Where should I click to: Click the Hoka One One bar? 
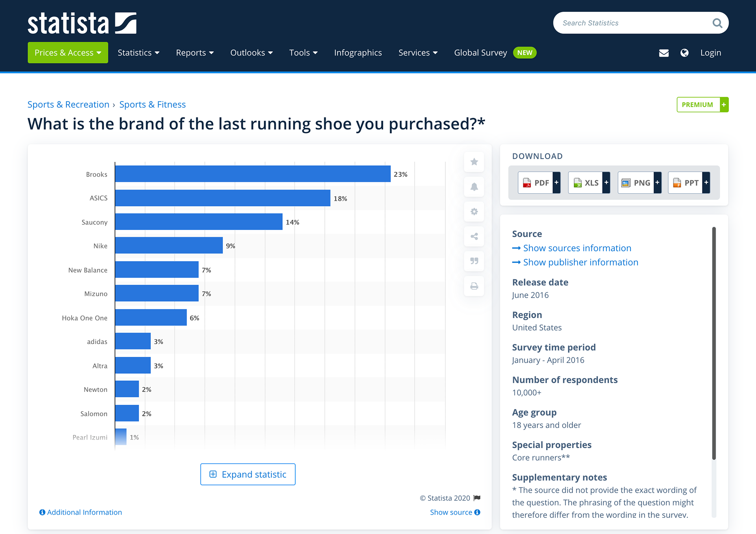pos(151,317)
